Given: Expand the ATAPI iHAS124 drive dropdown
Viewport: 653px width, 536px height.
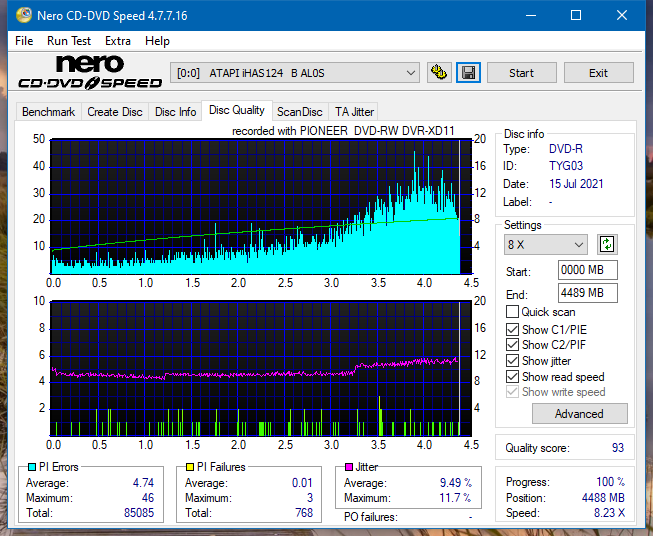Looking at the screenshot, I should pos(294,73).
